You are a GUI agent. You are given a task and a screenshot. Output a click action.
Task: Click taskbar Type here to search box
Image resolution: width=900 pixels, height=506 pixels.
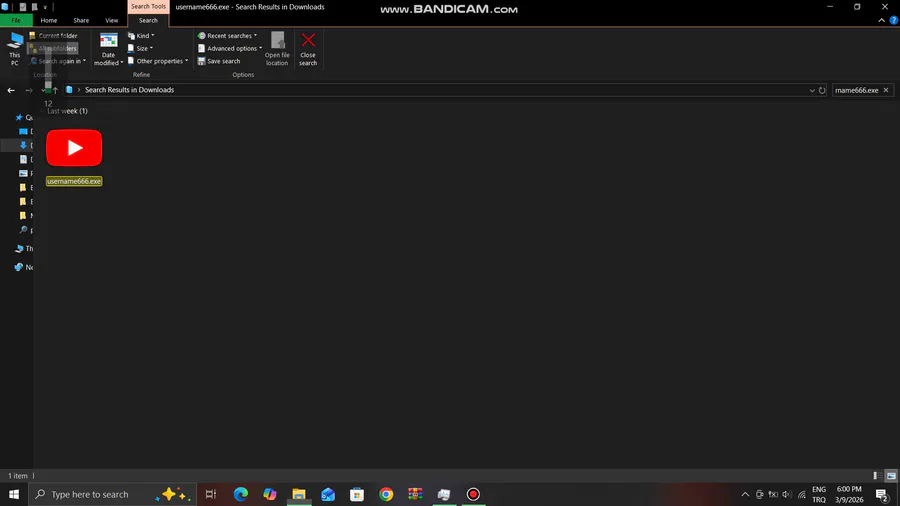(x=112, y=494)
